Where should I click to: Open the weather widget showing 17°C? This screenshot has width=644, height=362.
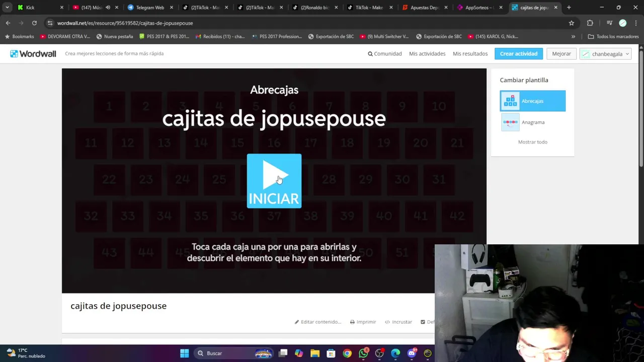tap(26, 353)
